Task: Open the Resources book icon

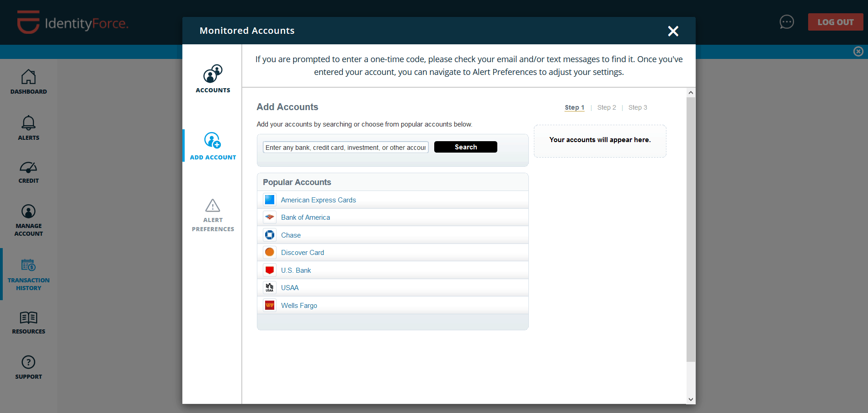Action: point(28,318)
